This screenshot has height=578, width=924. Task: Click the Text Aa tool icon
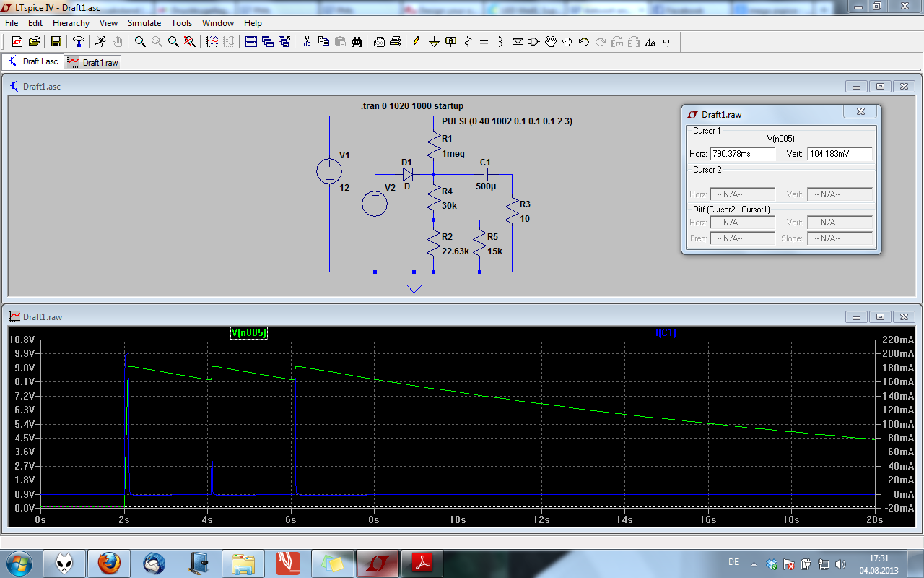point(650,42)
